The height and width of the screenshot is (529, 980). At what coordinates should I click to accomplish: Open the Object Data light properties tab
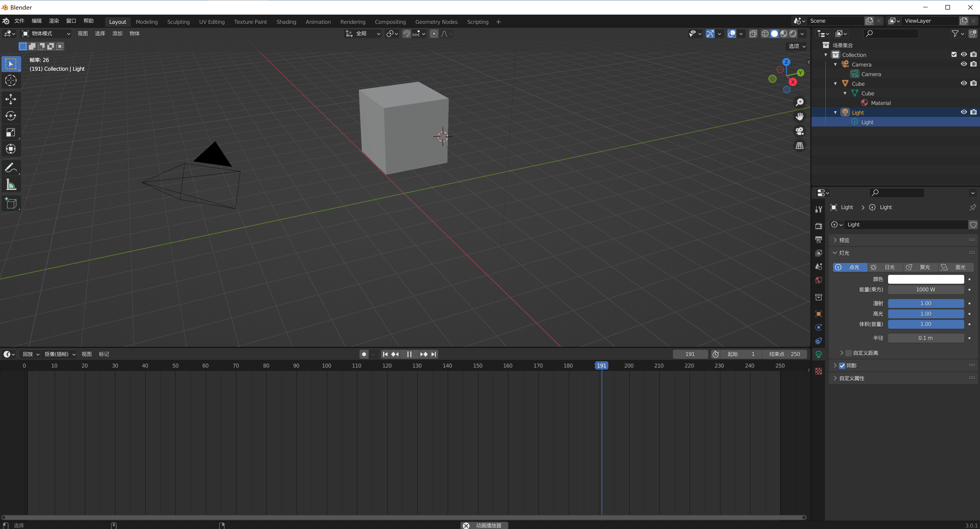point(818,354)
